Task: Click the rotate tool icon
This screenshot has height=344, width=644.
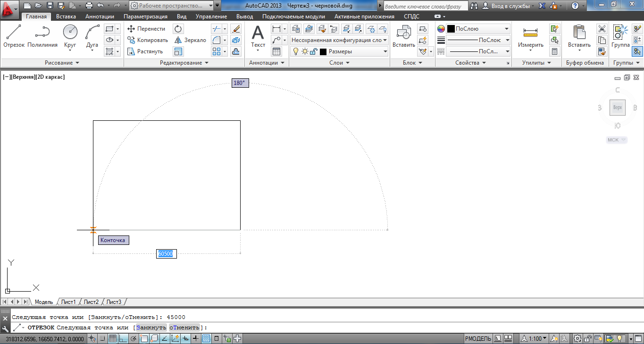Action: pyautogui.click(x=178, y=29)
